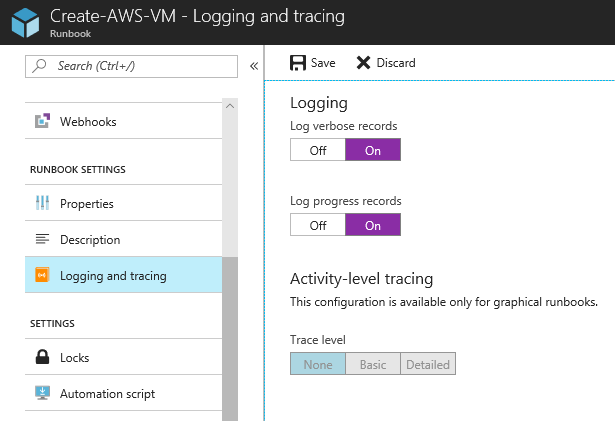Click the Properties sliders icon
The width and height of the screenshot is (615, 421).
[x=42, y=204]
